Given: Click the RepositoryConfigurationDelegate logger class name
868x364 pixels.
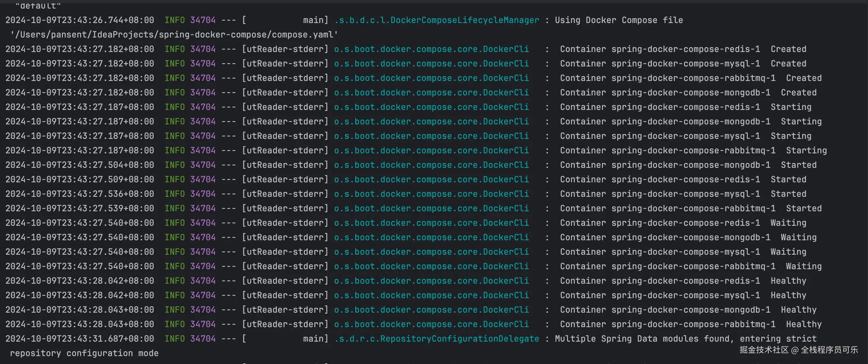Looking at the screenshot, I should (x=437, y=339).
